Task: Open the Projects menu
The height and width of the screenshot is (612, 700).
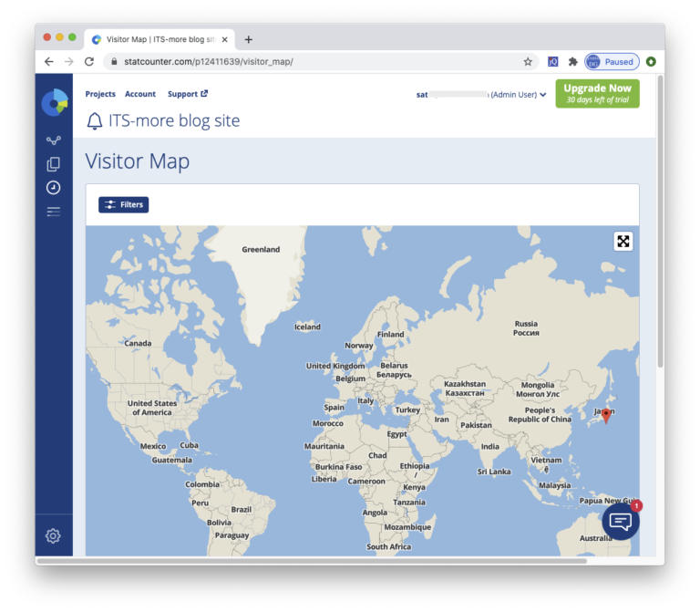Action: (100, 94)
